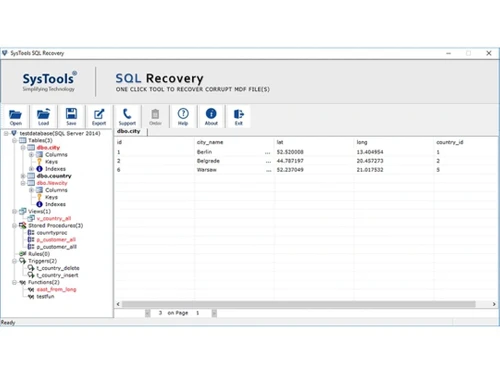
Task: Click the Exit toolbar icon
Action: click(239, 114)
